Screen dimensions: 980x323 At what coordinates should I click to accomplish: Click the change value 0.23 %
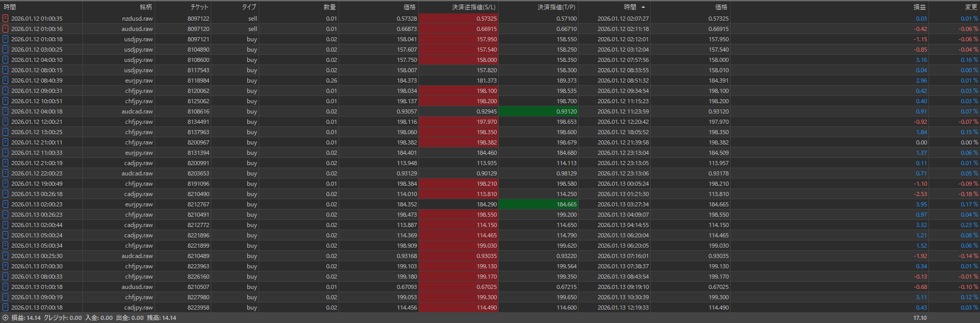tap(969, 225)
